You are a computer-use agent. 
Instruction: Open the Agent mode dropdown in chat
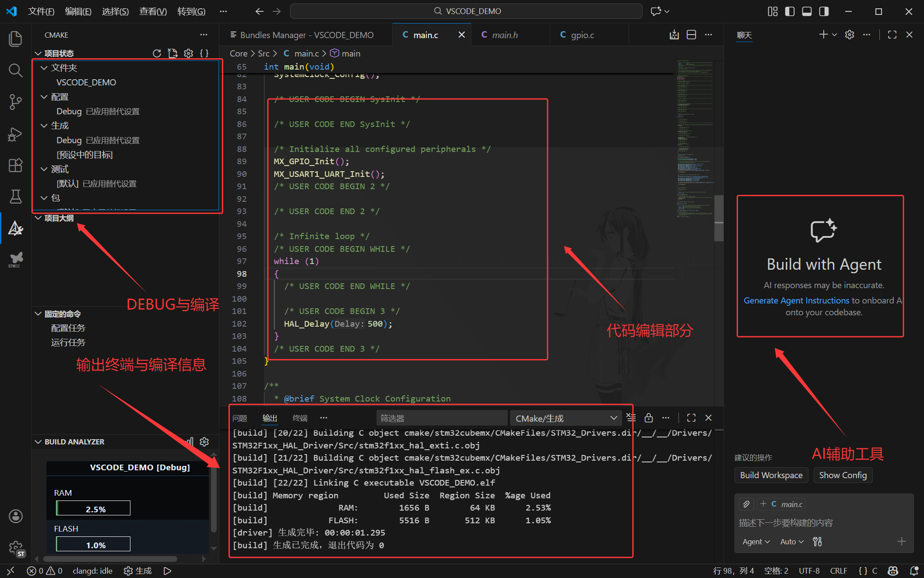coord(756,542)
